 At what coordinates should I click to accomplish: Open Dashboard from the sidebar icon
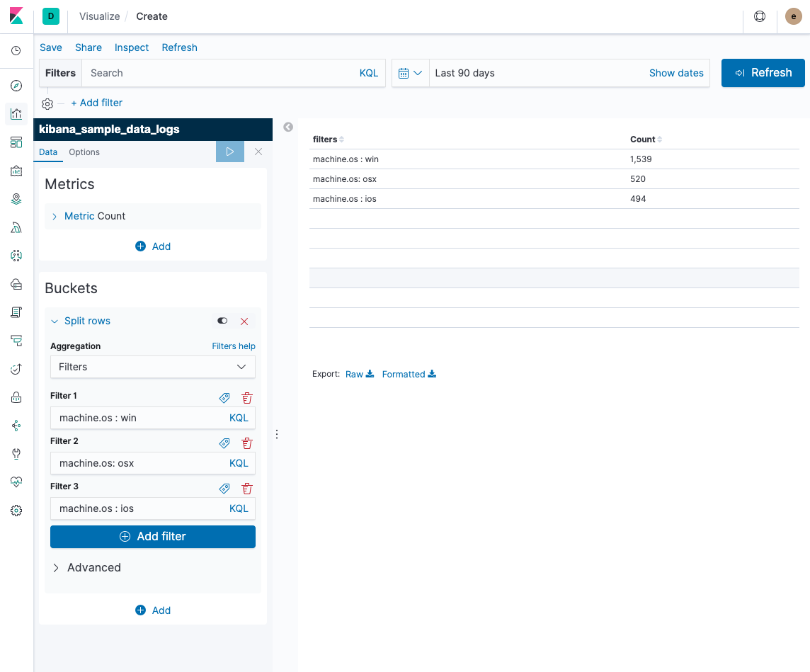click(x=16, y=142)
